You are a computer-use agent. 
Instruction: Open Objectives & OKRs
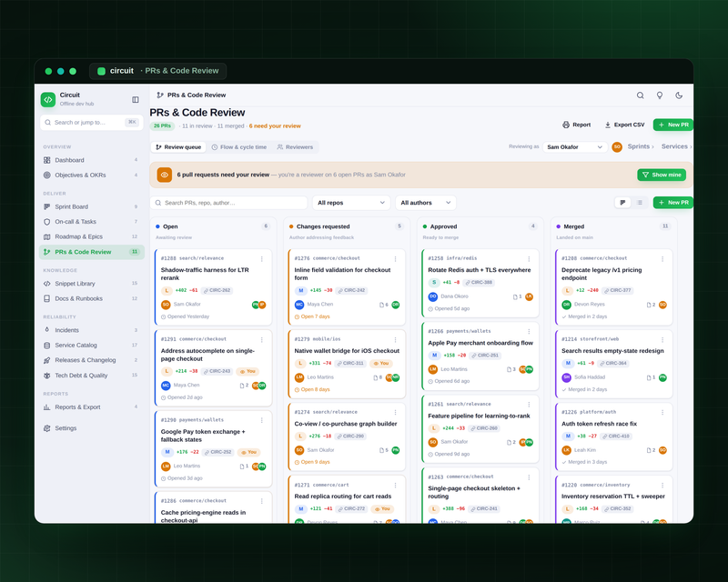pos(92,175)
